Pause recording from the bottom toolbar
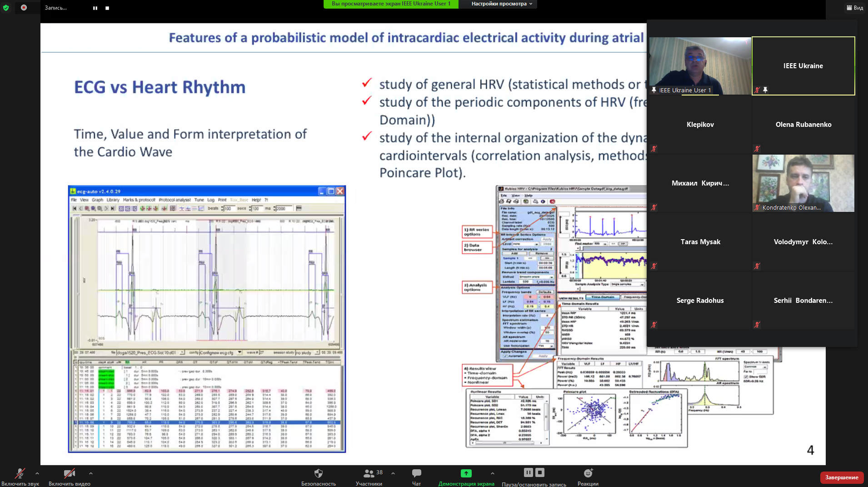 [x=528, y=472]
